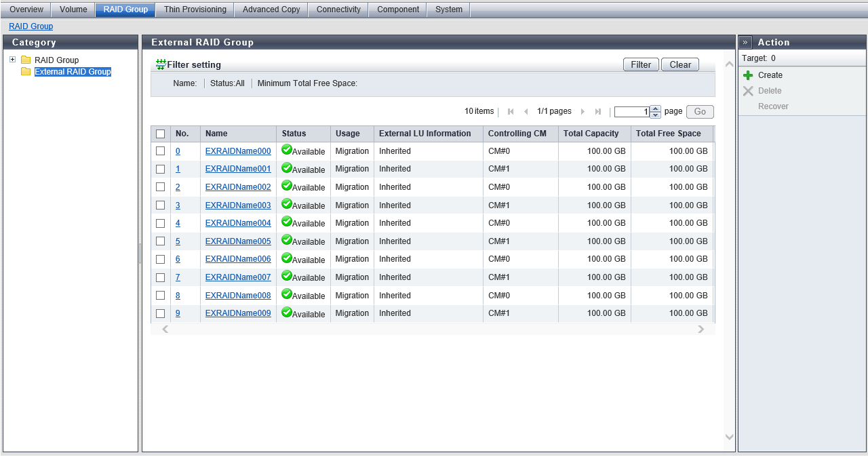This screenshot has height=457, width=868.
Task: Collapse the Action panel with the double-arrow icon
Action: (745, 42)
